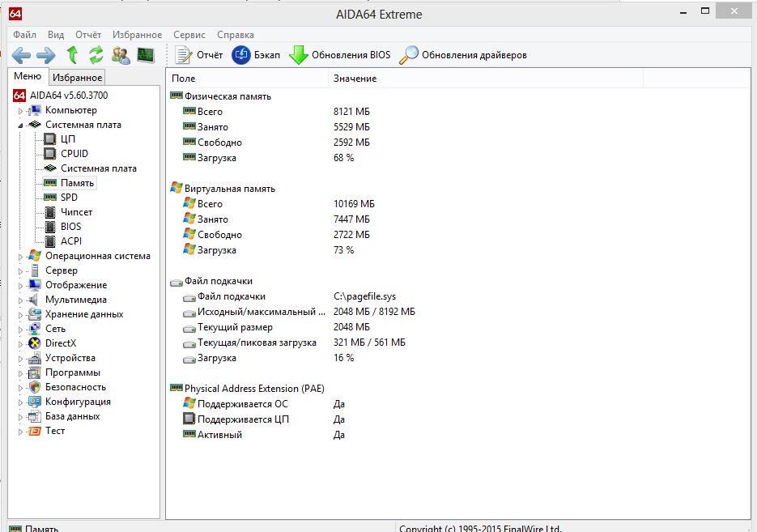Viewport: 757px width, 532px height.
Task: Click the Операционная система Windows icon
Action: (x=34, y=255)
